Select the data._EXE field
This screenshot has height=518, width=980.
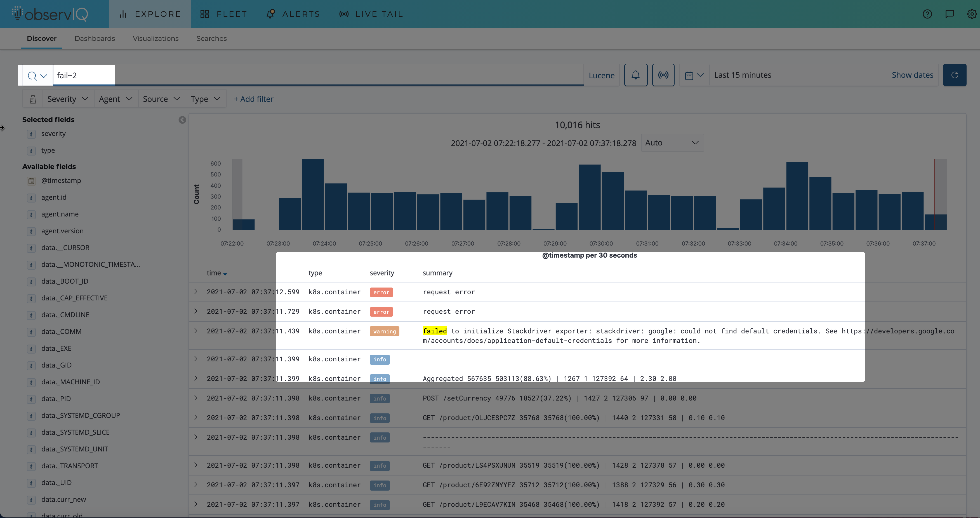coord(56,349)
